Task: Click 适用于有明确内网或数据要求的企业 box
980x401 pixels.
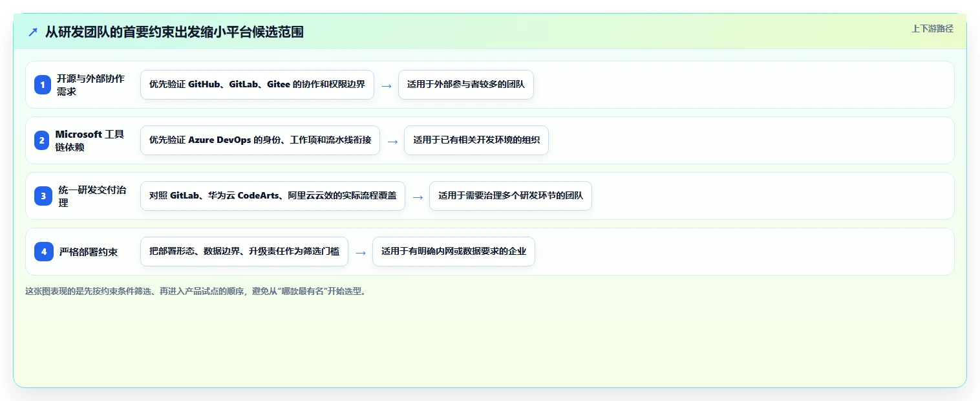Action: [x=454, y=252]
